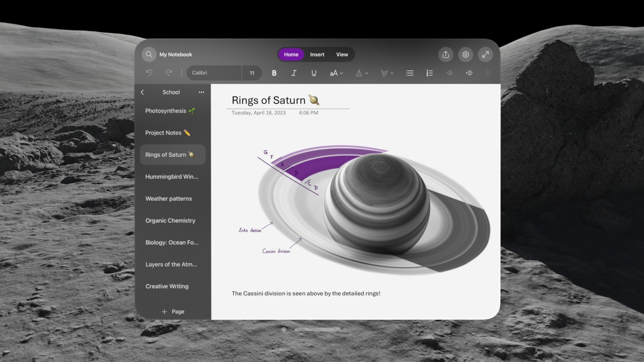Switch to the View tab
Viewport: 644px width, 362px height.
coord(342,54)
